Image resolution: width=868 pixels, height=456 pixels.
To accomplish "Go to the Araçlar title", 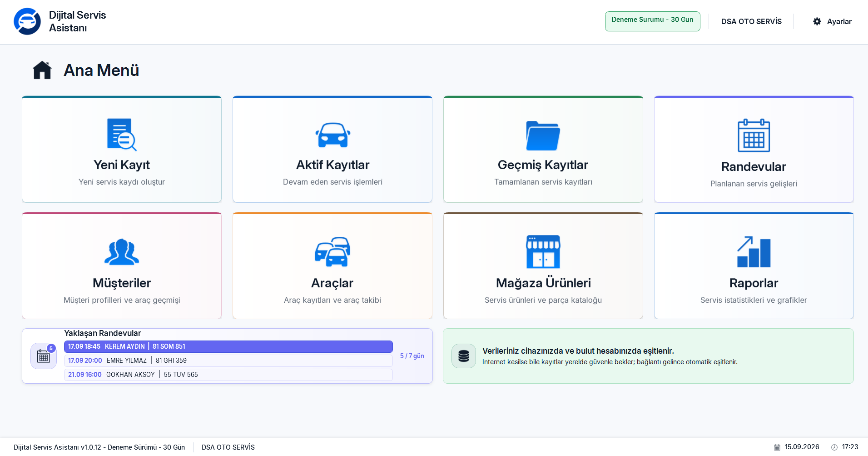I will [332, 283].
